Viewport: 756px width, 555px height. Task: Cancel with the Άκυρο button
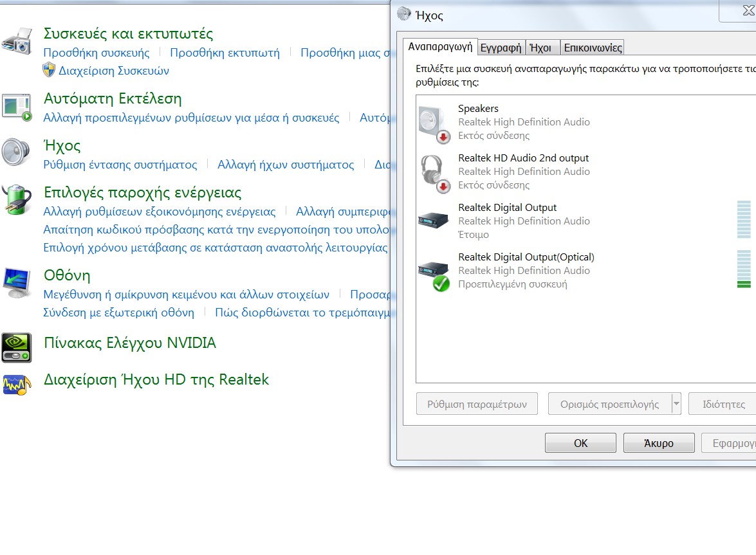click(x=659, y=442)
